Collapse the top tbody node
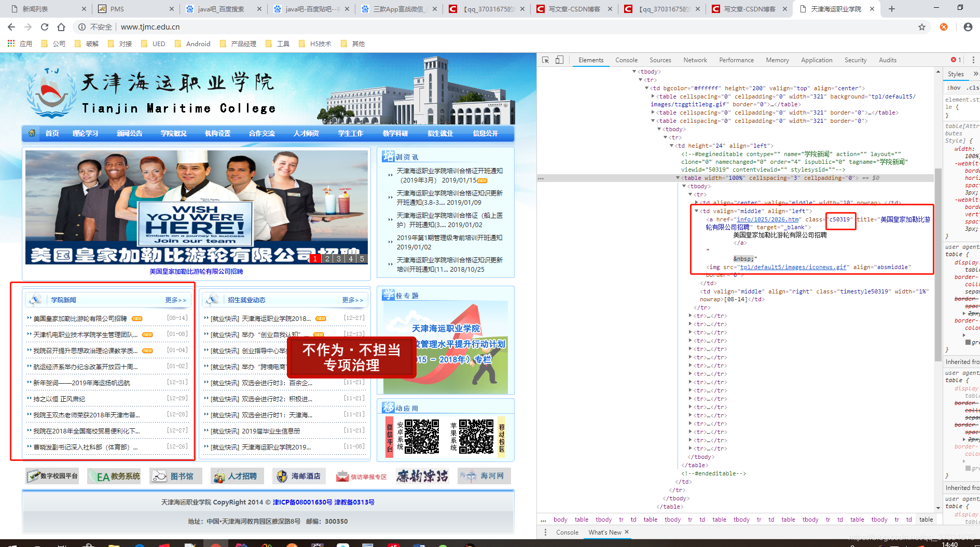The height and width of the screenshot is (547, 980). [x=634, y=72]
